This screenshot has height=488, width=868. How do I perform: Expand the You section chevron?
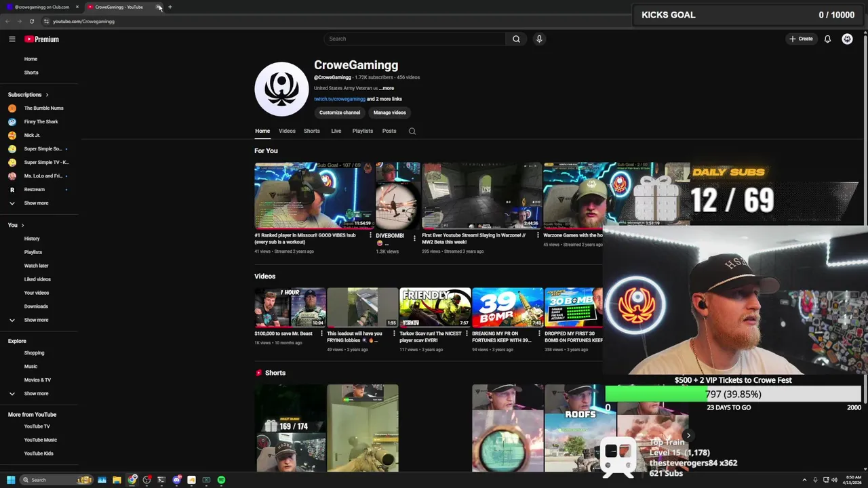(x=22, y=225)
